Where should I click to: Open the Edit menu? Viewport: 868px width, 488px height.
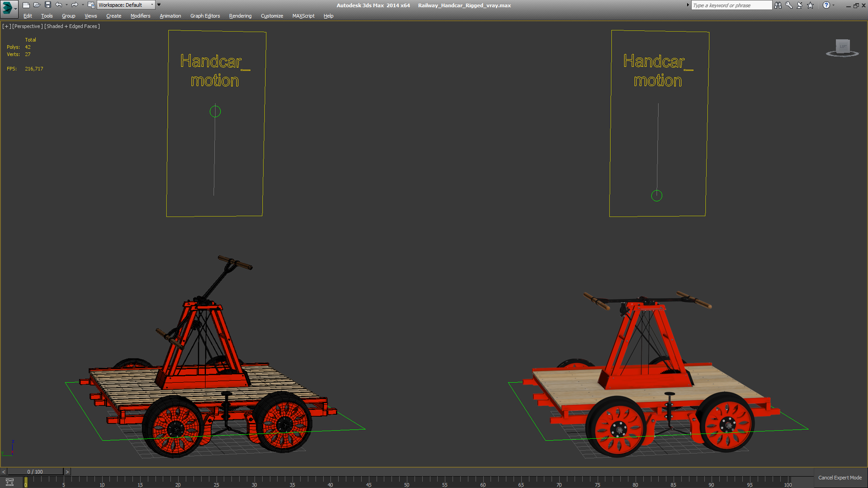click(x=28, y=16)
